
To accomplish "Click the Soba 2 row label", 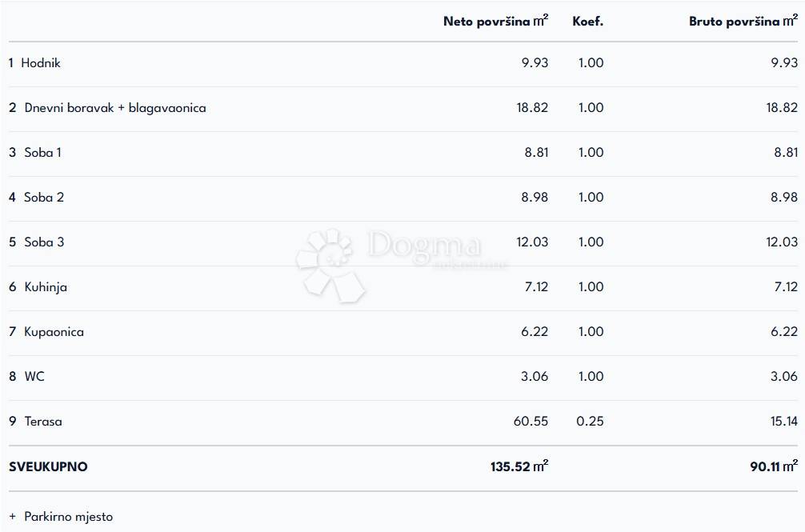I will [44, 198].
